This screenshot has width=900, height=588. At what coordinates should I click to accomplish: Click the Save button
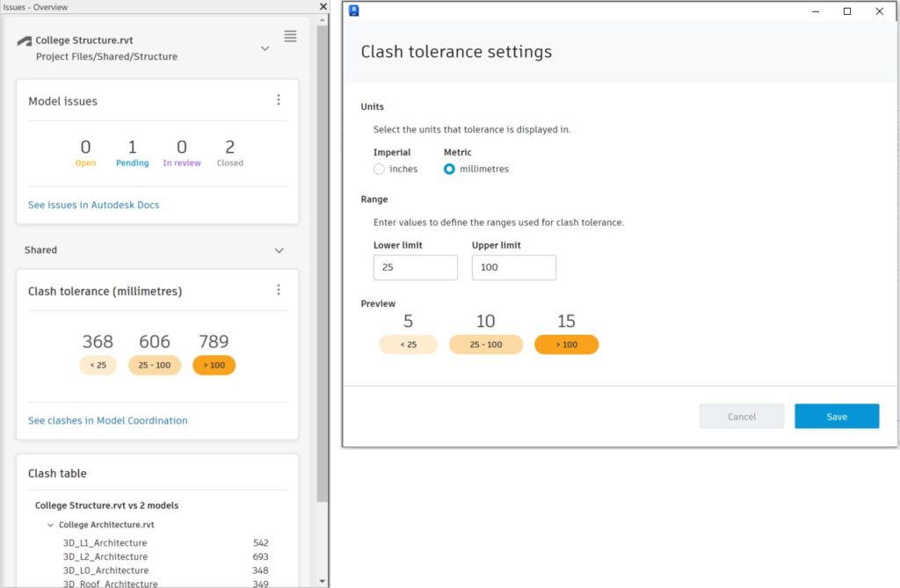tap(837, 417)
